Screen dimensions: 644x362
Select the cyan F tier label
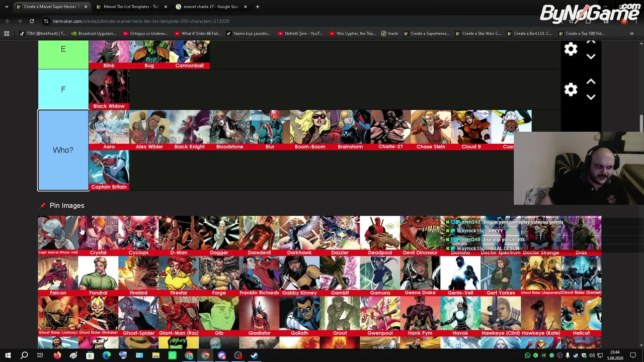coord(63,89)
